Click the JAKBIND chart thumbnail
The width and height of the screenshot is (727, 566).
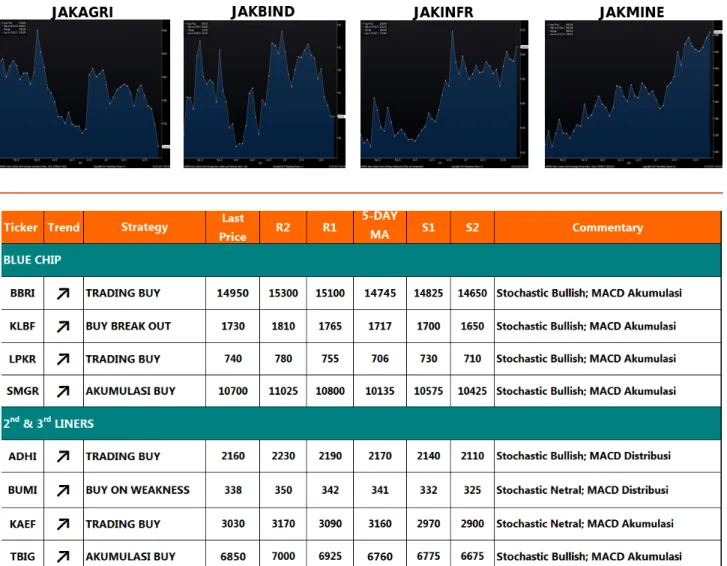(264, 94)
